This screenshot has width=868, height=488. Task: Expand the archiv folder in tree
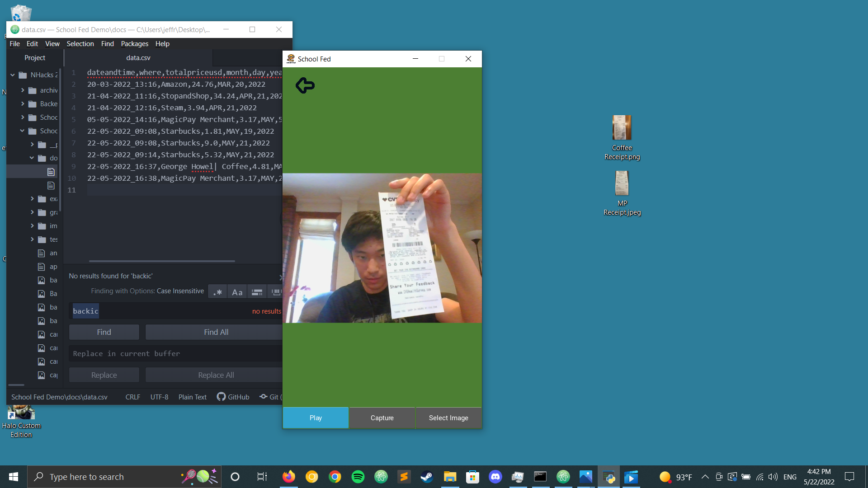23,90
